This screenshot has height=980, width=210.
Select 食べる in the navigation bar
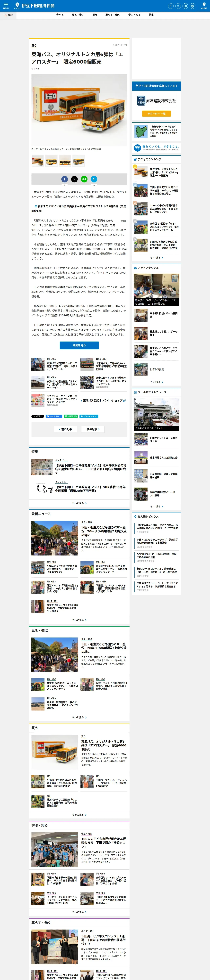pos(60,15)
